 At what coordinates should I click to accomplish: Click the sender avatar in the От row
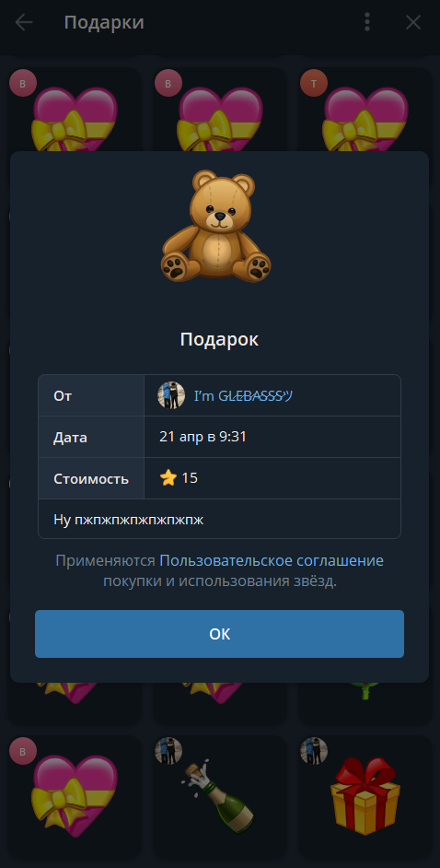[171, 395]
